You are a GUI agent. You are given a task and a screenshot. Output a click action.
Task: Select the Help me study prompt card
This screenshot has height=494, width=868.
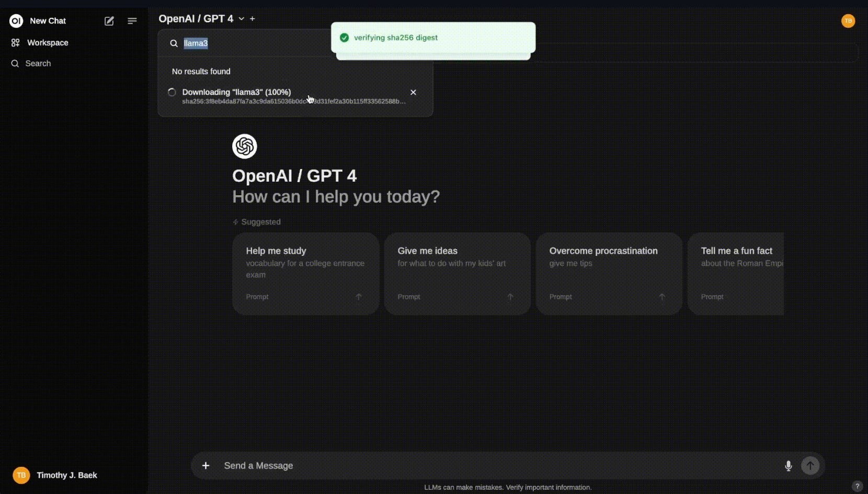305,273
